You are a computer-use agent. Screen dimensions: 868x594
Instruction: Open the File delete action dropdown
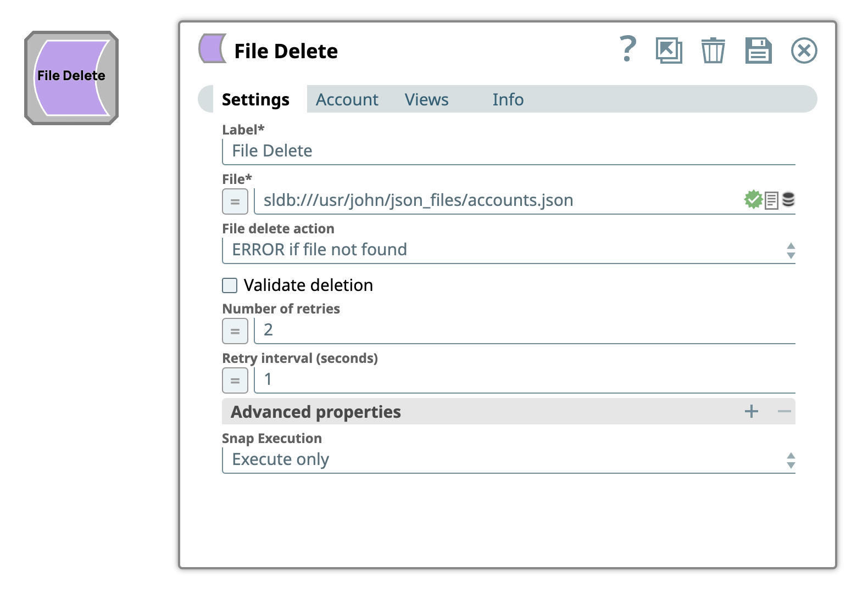pos(508,250)
